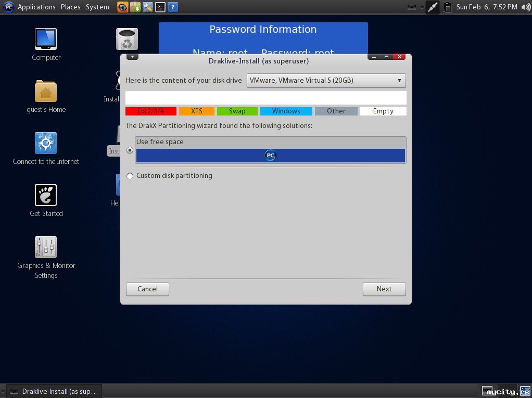Click the Next button
Screen dimensions: 532x398
pos(384,289)
